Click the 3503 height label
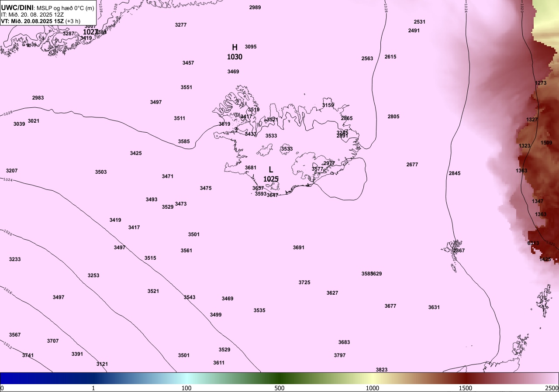The width and height of the screenshot is (559, 392). (101, 172)
